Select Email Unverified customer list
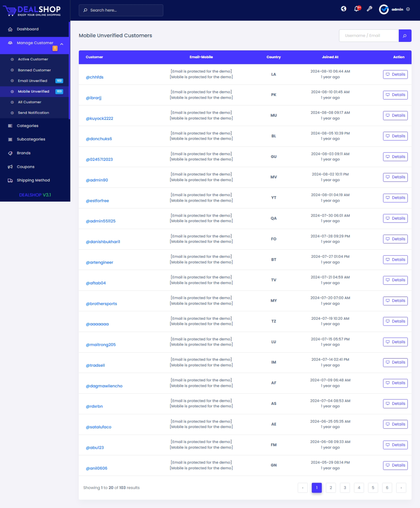 click(x=33, y=81)
